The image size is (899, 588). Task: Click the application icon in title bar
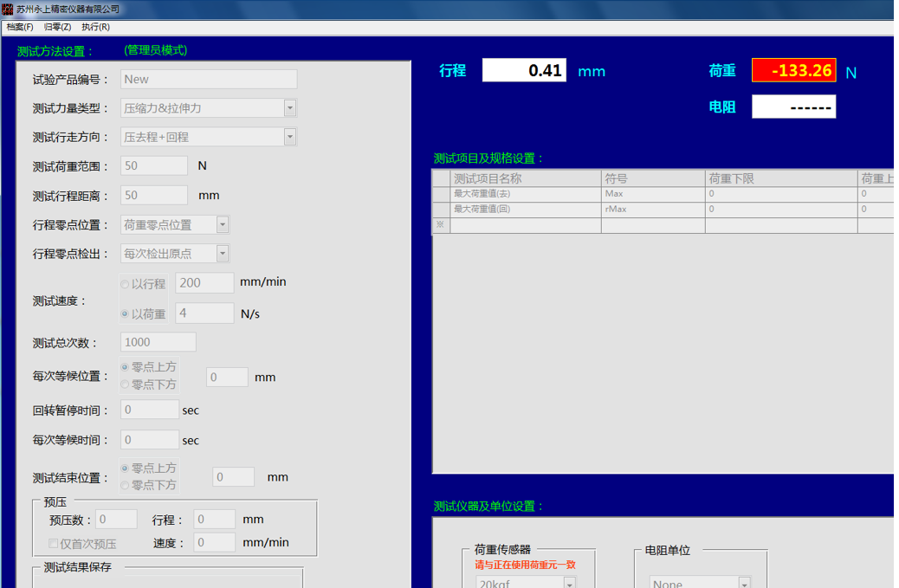8,9
